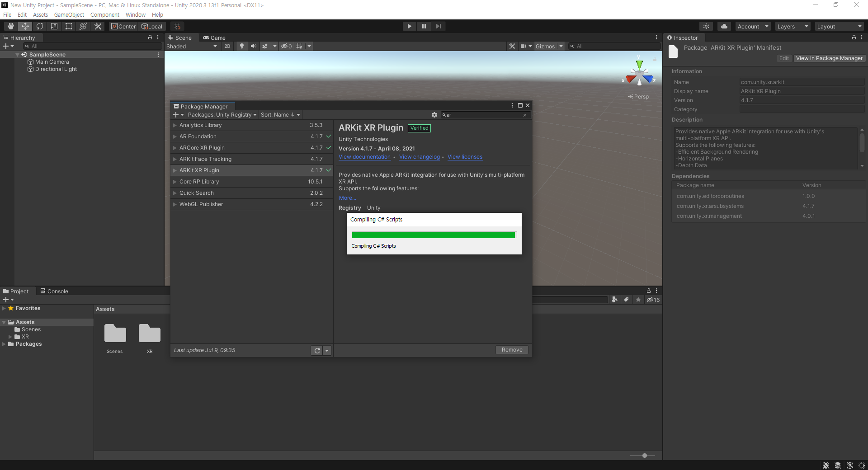Lock the Hierarchy panel
Viewport: 868px width, 470px height.
coord(150,38)
